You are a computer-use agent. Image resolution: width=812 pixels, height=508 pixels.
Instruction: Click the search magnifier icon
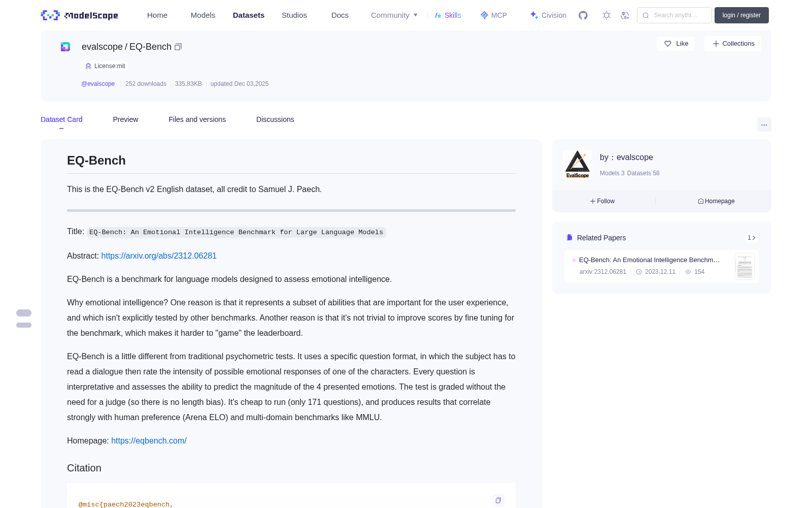pyautogui.click(x=646, y=15)
